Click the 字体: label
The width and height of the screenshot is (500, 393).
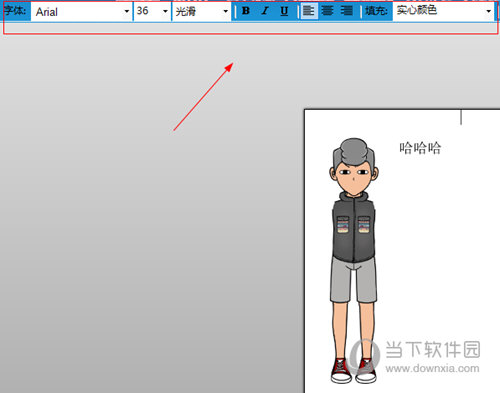[15, 11]
